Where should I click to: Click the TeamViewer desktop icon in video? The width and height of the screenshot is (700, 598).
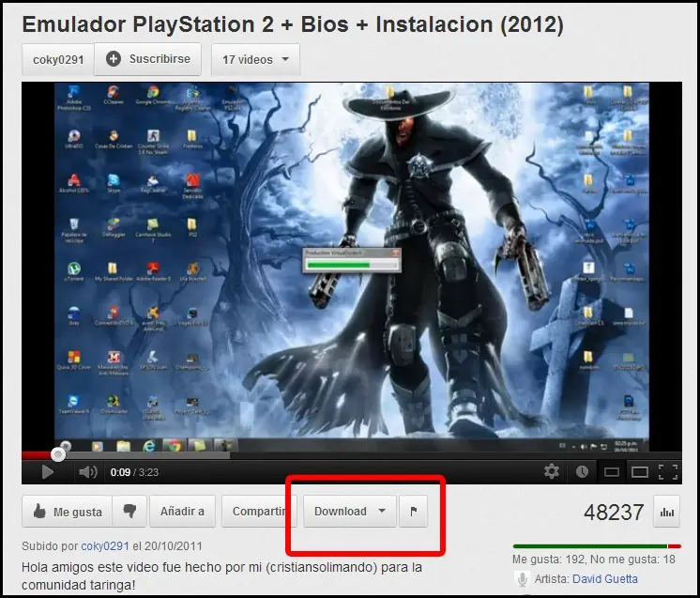pyautogui.click(x=74, y=405)
